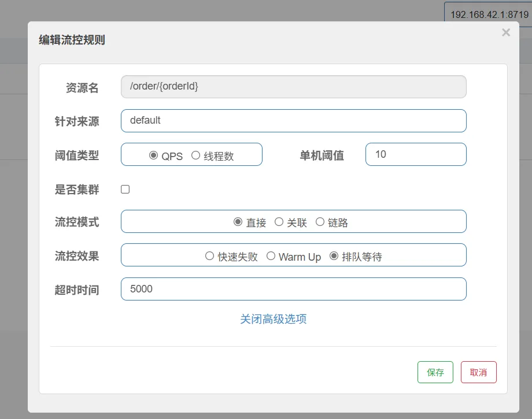Select the QPS threshold type

pyautogui.click(x=153, y=155)
